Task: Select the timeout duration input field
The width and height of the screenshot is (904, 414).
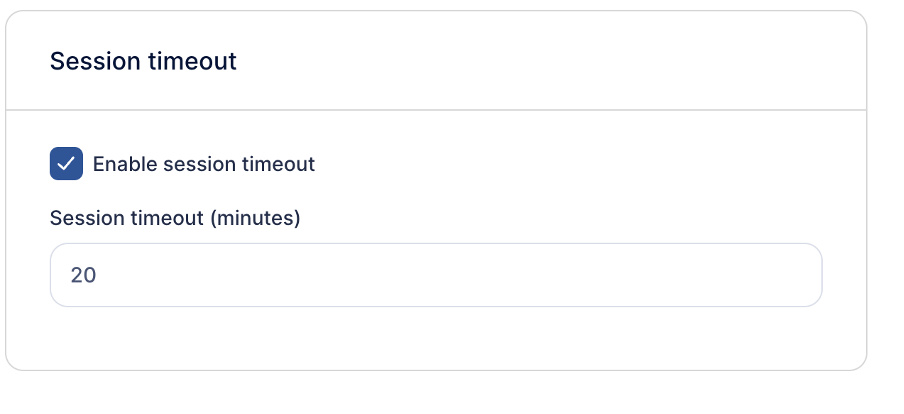Action: pos(436,275)
